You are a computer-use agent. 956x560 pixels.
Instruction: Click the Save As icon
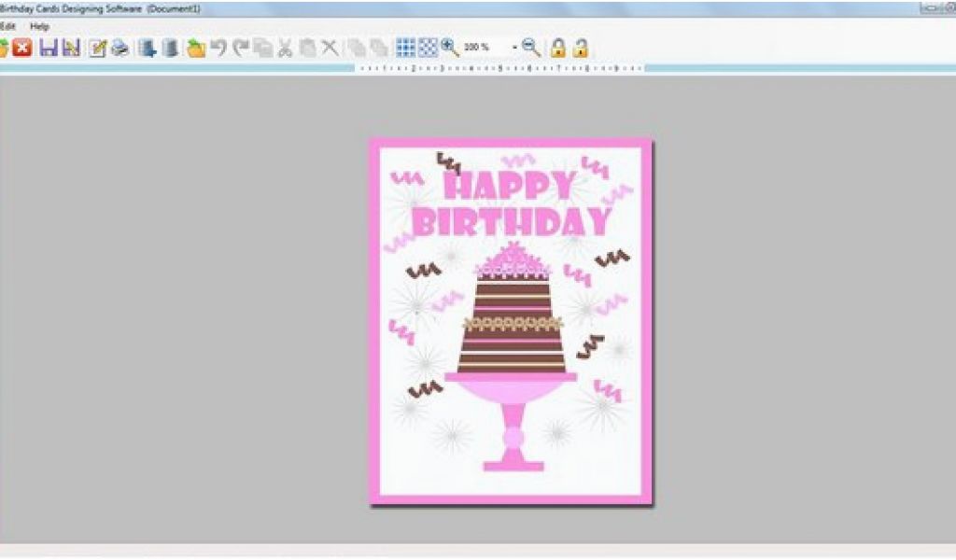[x=71, y=48]
